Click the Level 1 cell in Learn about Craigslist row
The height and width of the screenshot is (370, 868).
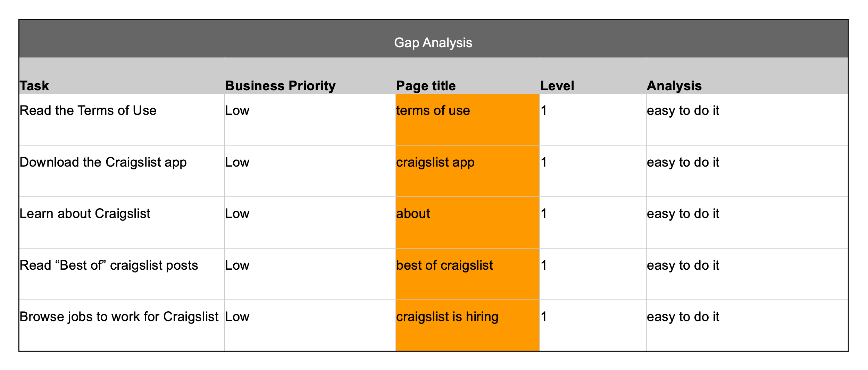click(544, 214)
